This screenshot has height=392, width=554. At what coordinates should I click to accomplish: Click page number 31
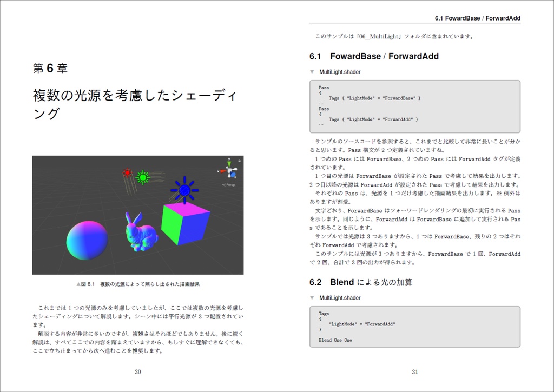pyautogui.click(x=414, y=371)
